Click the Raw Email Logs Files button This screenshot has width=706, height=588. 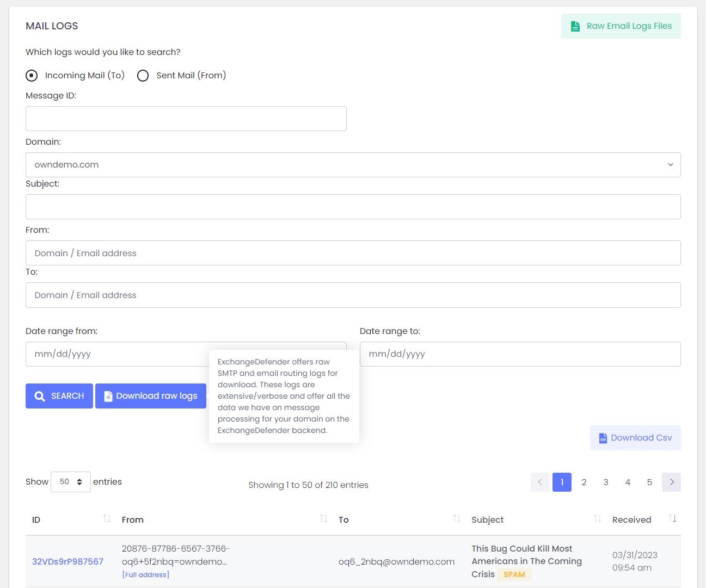pos(621,26)
